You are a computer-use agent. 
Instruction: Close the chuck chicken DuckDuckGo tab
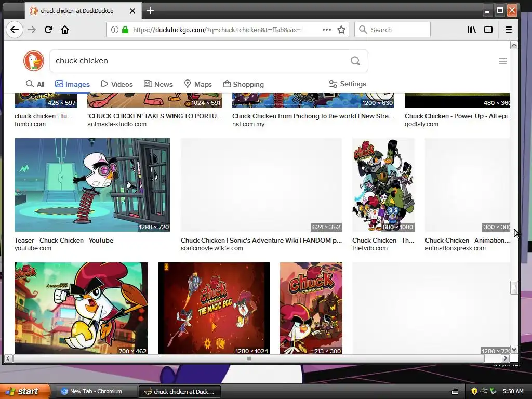[132, 11]
